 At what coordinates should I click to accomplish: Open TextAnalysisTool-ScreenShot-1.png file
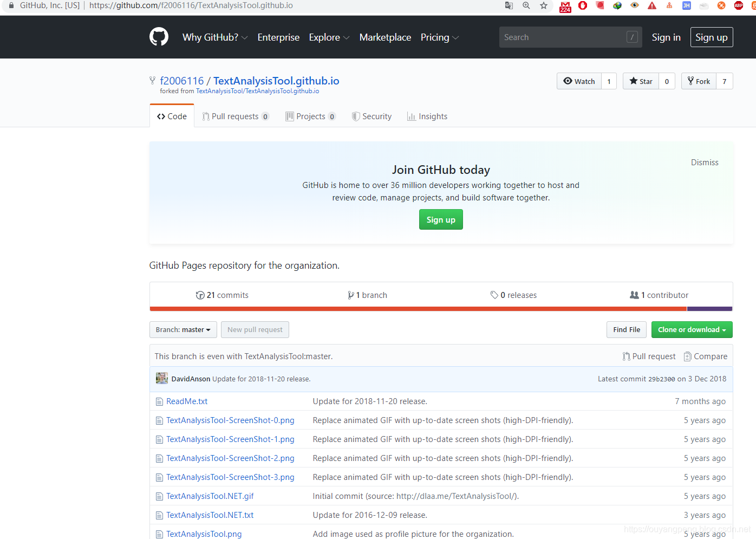(x=230, y=439)
